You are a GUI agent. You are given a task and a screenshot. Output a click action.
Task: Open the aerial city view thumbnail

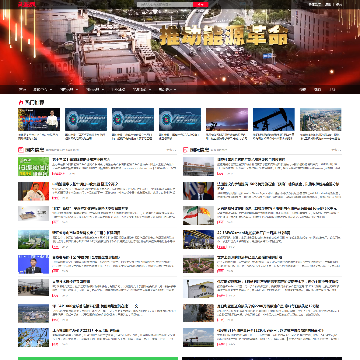click(321, 119)
